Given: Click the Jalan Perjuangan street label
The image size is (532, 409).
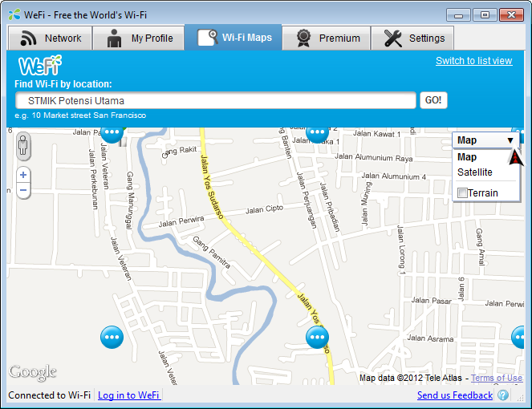Looking at the screenshot, I should 307,200.
